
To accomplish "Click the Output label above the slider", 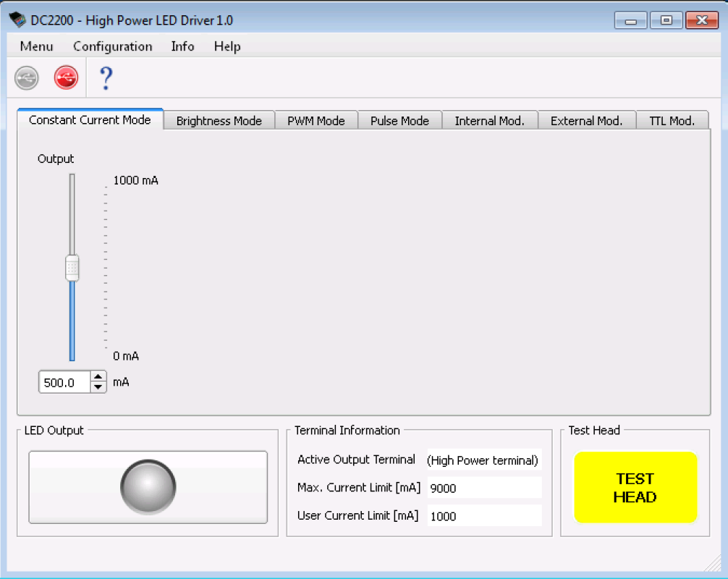I will [x=56, y=159].
